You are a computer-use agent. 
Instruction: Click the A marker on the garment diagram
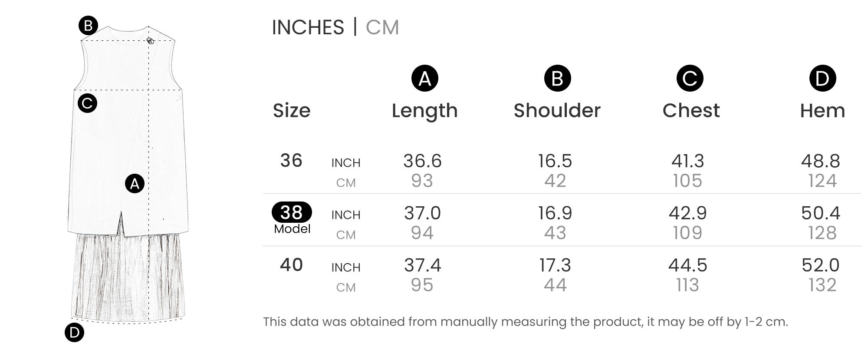[135, 184]
